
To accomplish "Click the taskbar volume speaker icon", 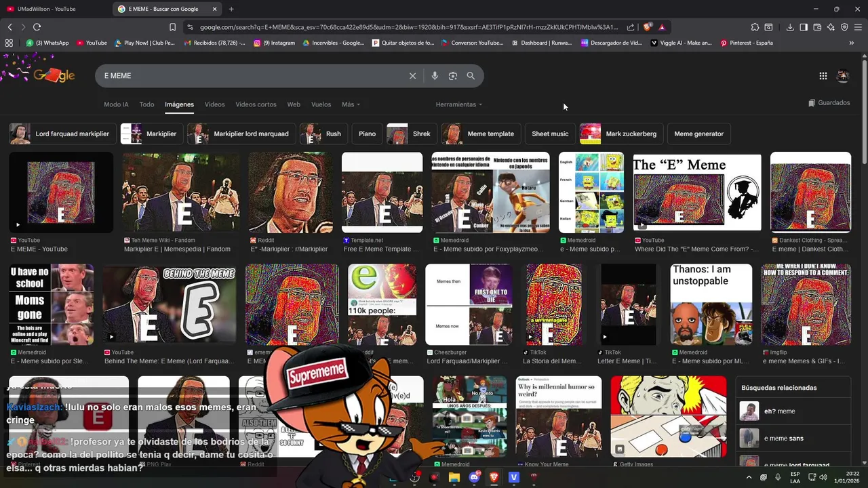I will pyautogui.click(x=823, y=477).
